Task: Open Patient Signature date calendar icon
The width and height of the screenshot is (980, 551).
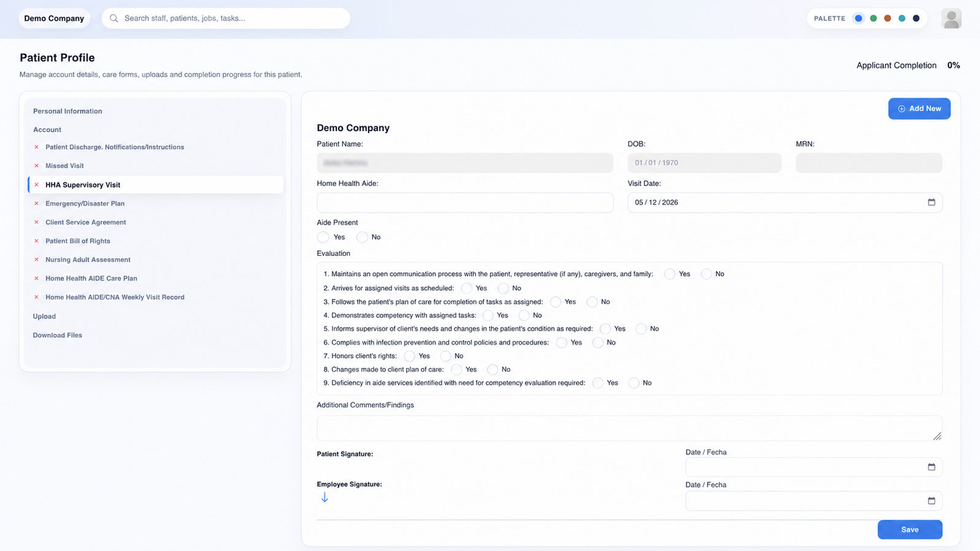Action: click(x=932, y=467)
